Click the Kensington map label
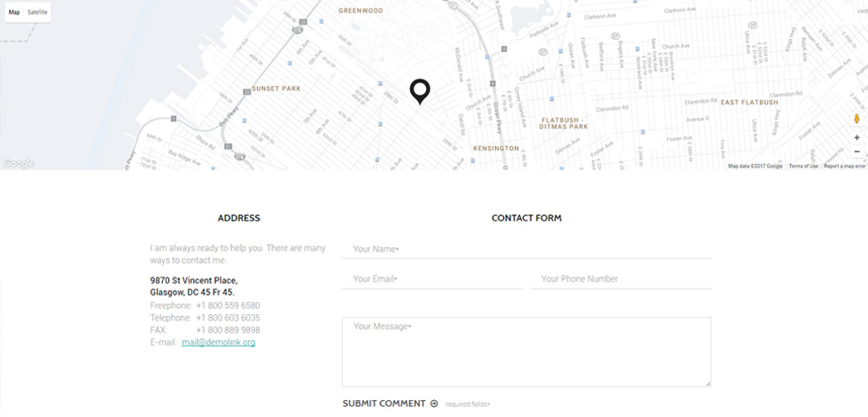Viewport: 868px width, 417px height. pos(496,148)
